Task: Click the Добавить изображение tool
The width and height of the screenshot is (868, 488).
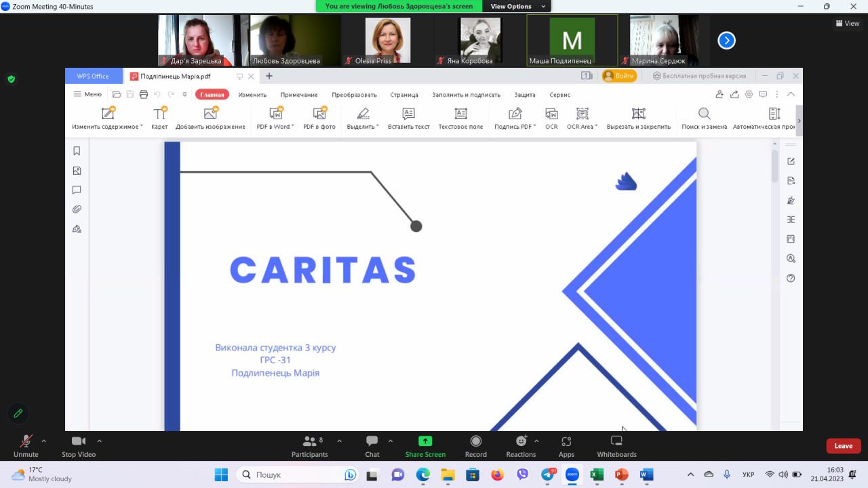Action: (x=210, y=117)
